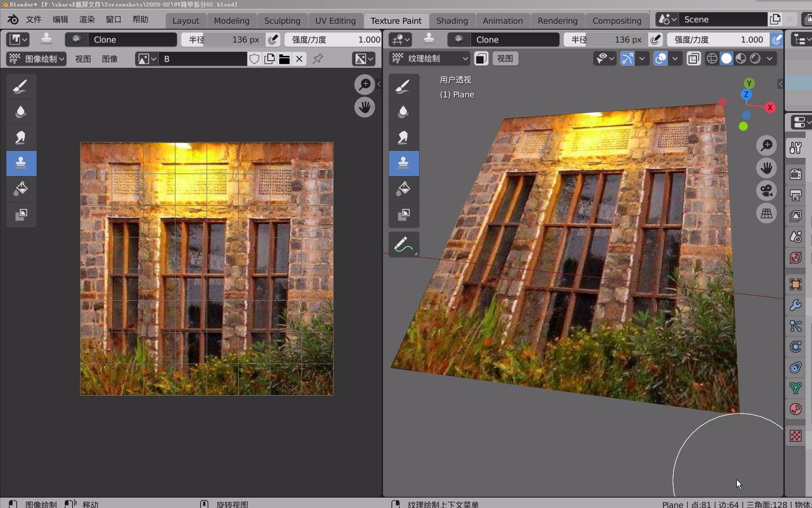Image resolution: width=812 pixels, height=508 pixels.
Task: Toggle show gizmo in viewport header
Action: (627, 59)
